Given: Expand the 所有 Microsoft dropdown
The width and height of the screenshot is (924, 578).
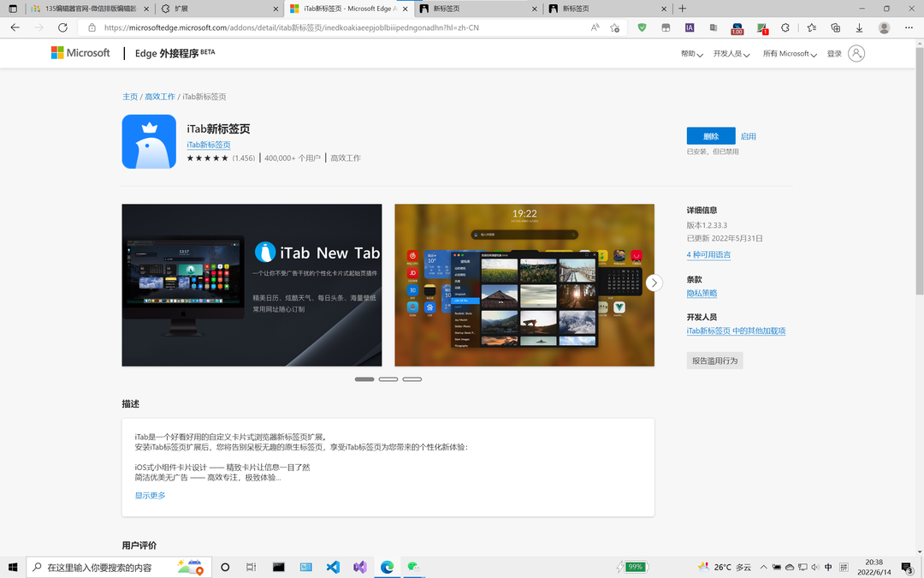Looking at the screenshot, I should pyautogui.click(x=790, y=54).
